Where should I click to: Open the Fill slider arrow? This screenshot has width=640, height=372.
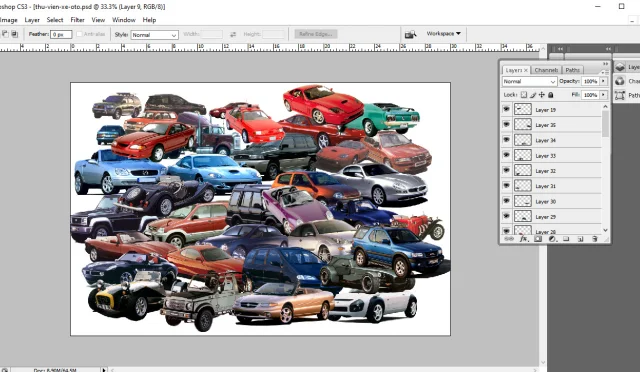603,95
